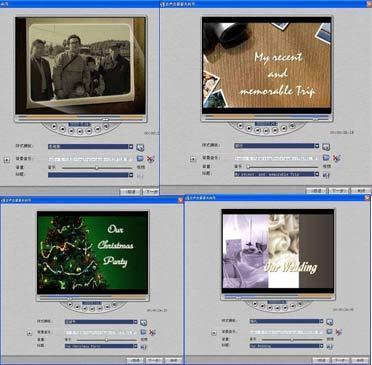Expand the style template dropdown in the Wedding window

(x=321, y=321)
